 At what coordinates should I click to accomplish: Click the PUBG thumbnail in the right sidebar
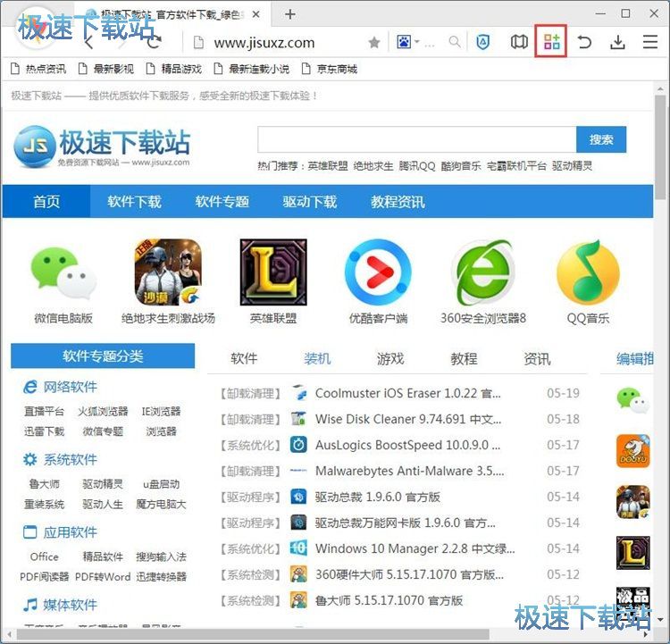(632, 502)
